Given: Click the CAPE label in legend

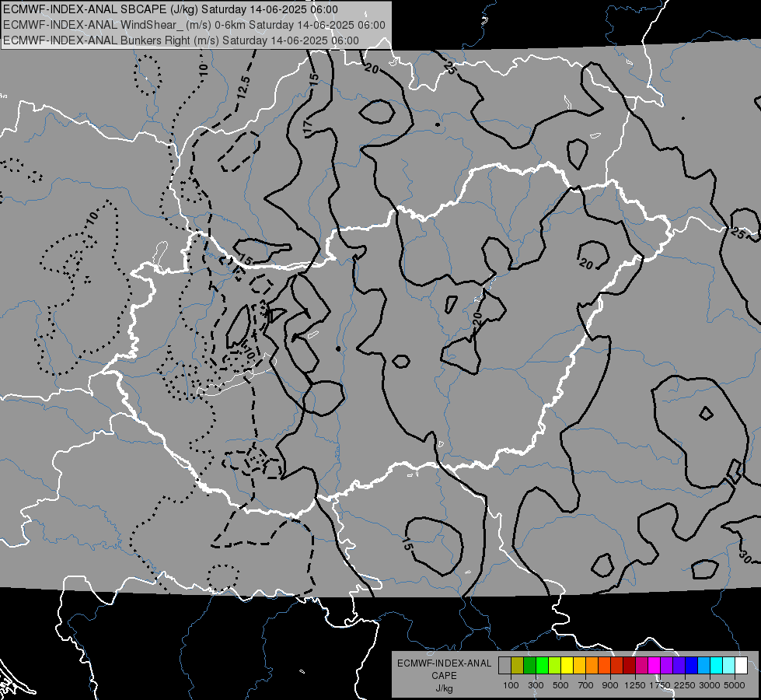Looking at the screenshot, I should [x=444, y=676].
